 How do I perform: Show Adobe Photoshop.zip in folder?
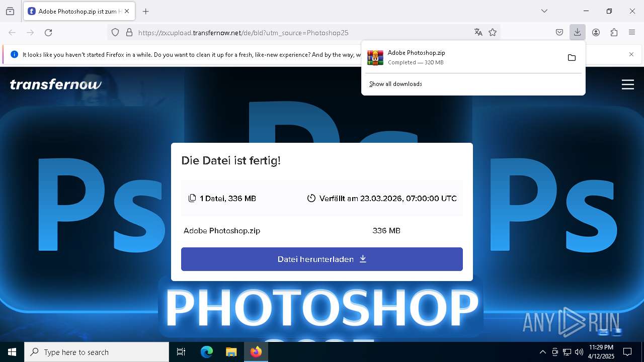pos(572,58)
